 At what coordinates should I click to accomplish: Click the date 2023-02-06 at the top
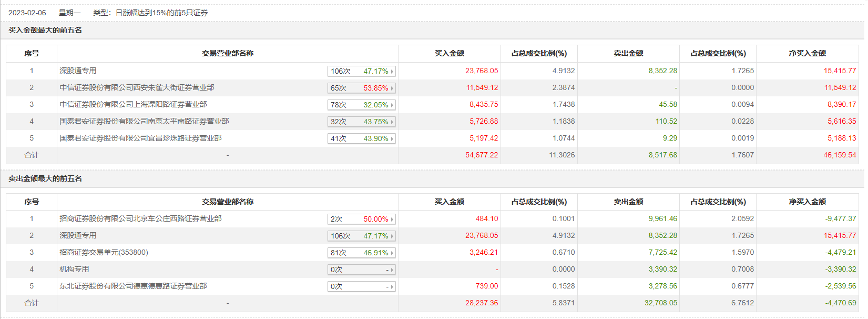click(x=27, y=13)
